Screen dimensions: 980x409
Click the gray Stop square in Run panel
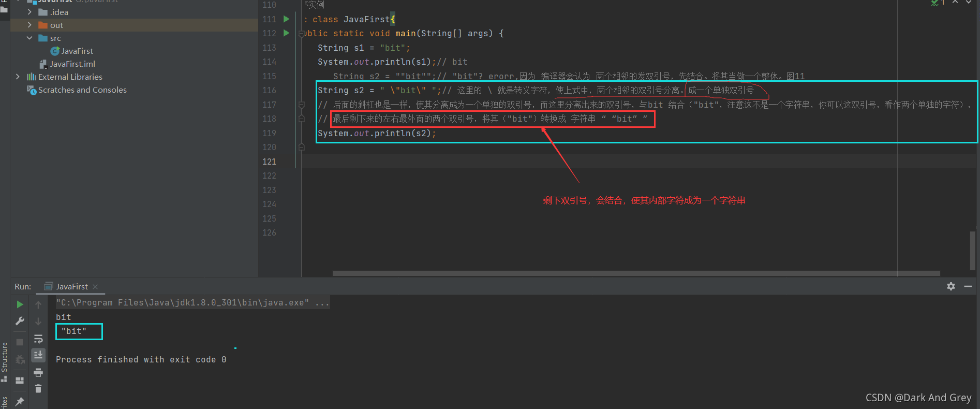pos(20,342)
